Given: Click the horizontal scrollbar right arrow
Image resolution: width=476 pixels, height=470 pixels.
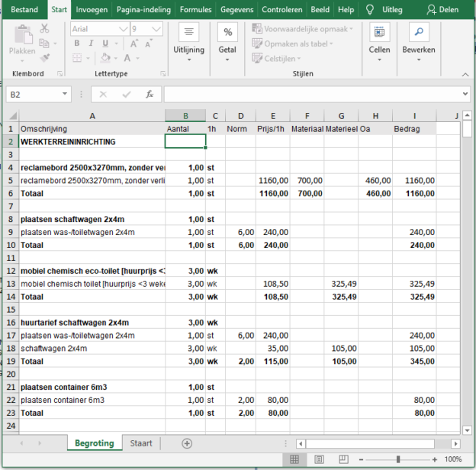Looking at the screenshot, I should coord(455,443).
